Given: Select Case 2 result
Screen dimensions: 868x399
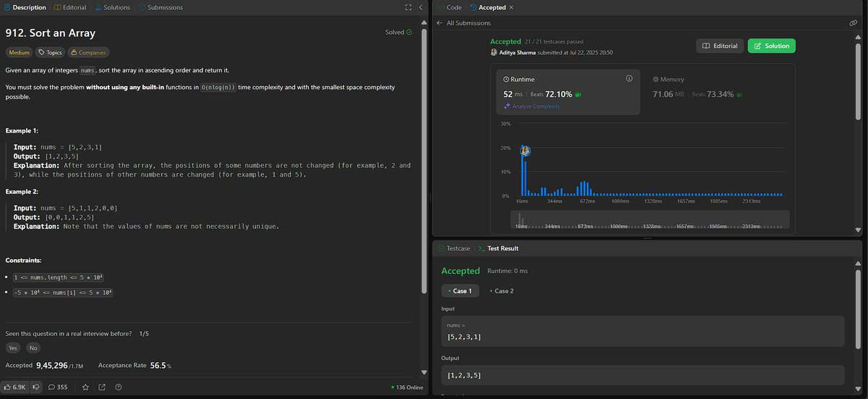Looking at the screenshot, I should pos(501,290).
